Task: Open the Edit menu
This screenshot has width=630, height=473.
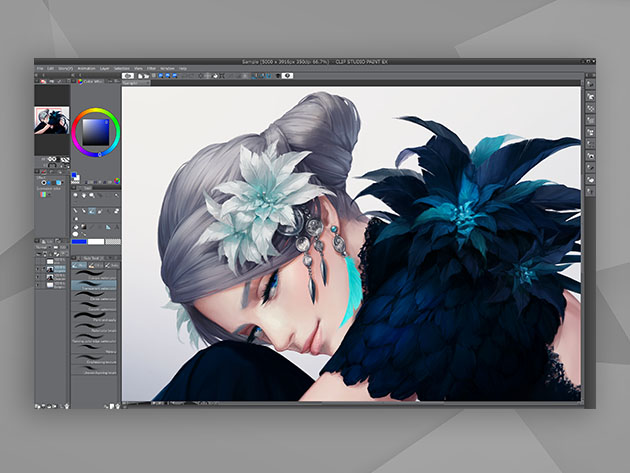Action: point(50,69)
